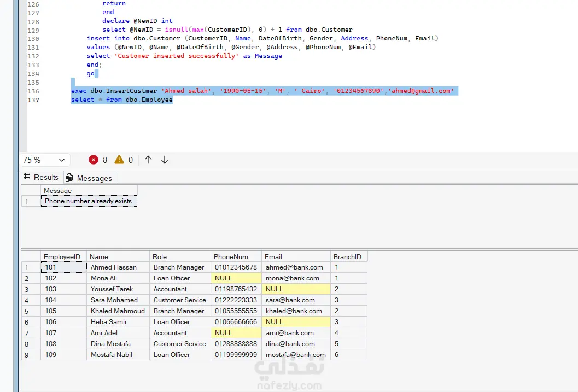This screenshot has width=578, height=392.
Task: Place cursor on line 137 select statement
Action: click(121, 100)
